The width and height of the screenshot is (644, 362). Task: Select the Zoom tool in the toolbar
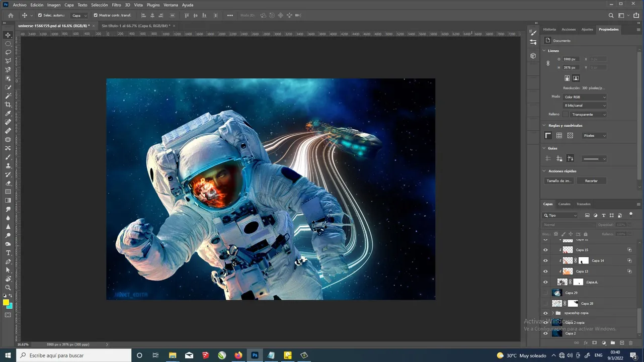[x=8, y=288]
